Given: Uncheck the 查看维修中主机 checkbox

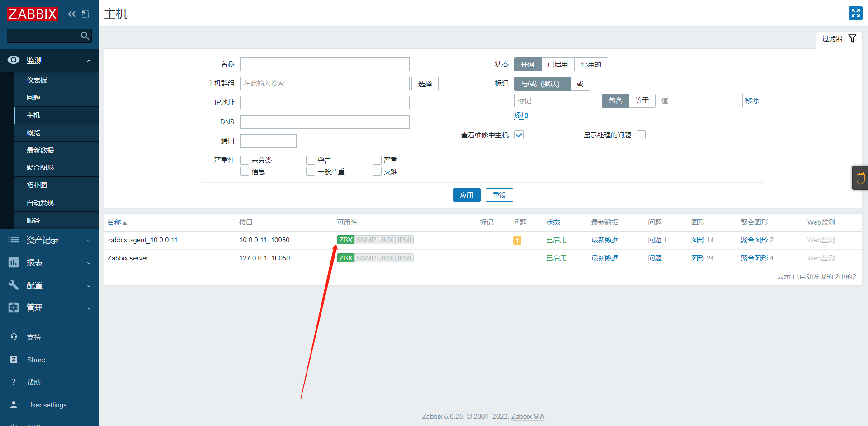Looking at the screenshot, I should click(x=519, y=135).
